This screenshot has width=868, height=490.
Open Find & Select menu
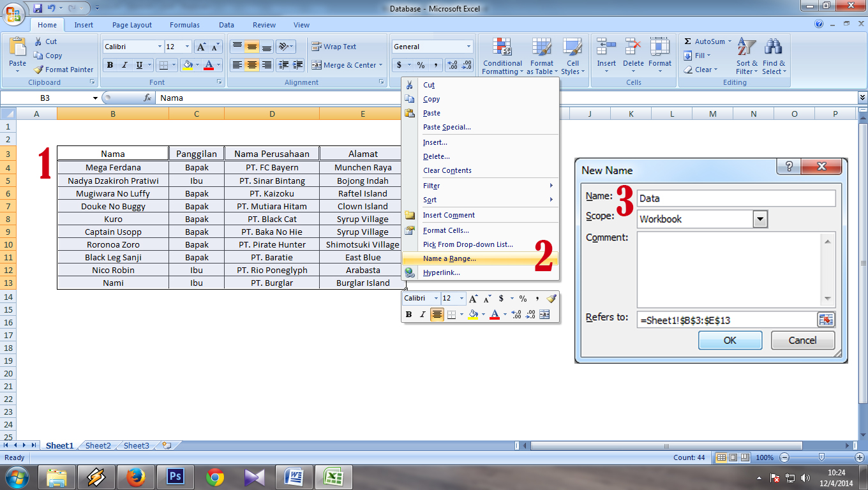(774, 56)
